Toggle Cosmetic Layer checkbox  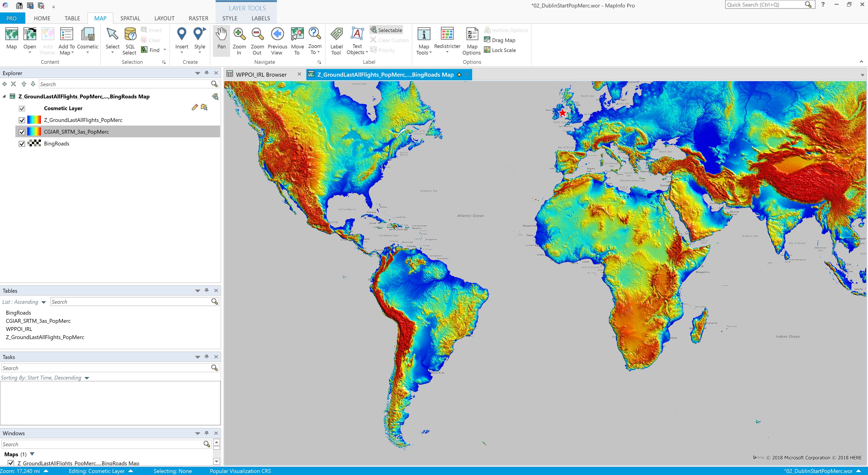tap(22, 108)
